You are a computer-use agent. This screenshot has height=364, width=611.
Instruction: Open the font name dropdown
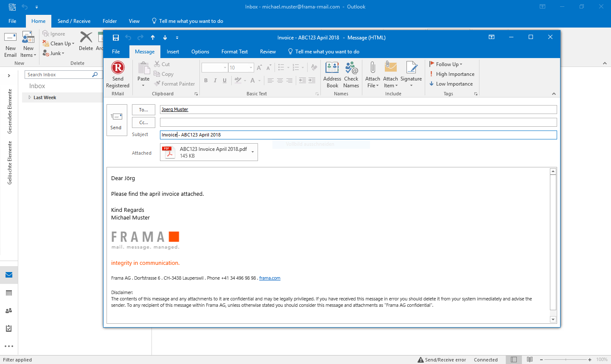click(225, 68)
